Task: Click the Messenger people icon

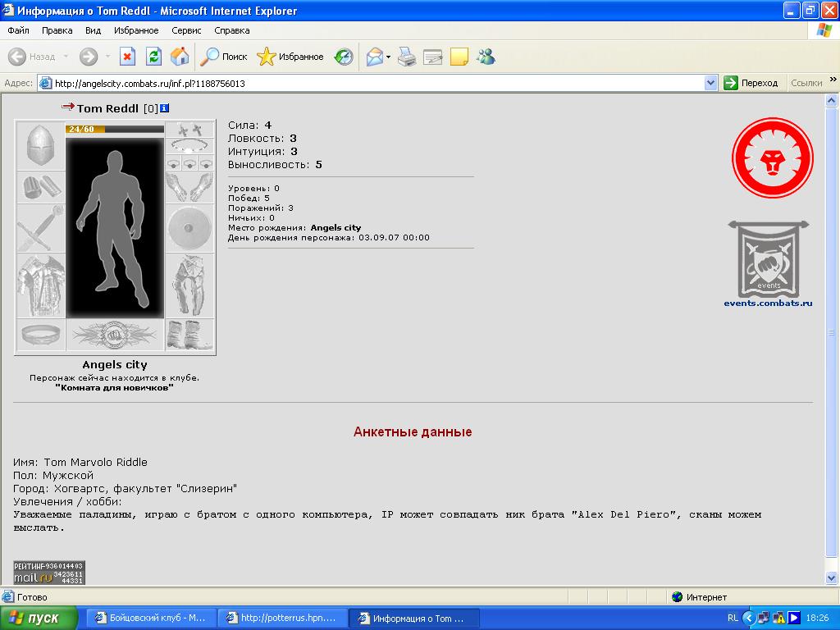Action: click(486, 57)
